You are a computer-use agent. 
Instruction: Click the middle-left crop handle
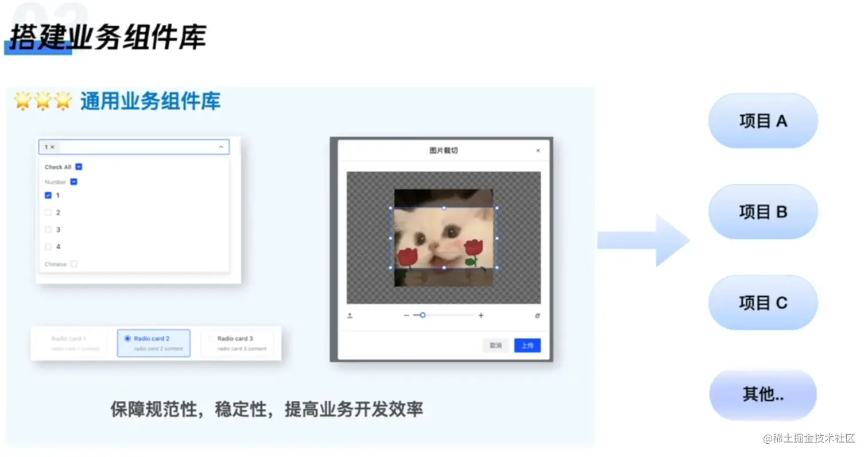click(391, 238)
